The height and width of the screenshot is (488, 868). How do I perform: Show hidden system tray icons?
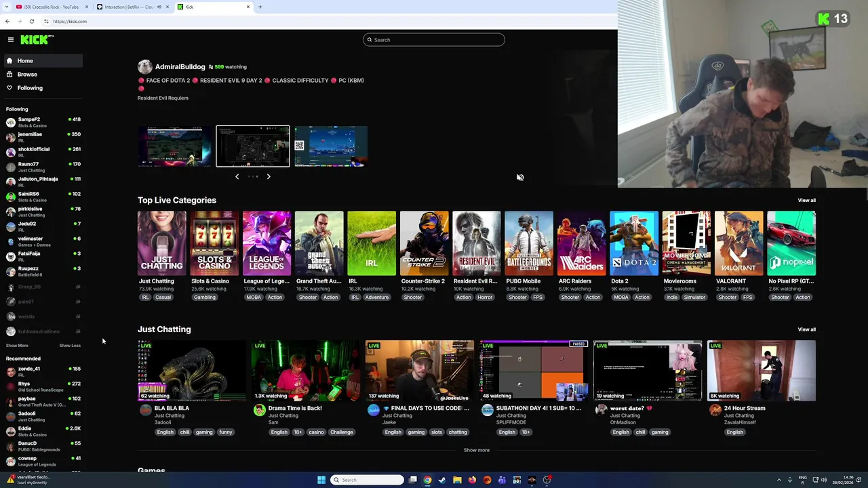point(779,480)
